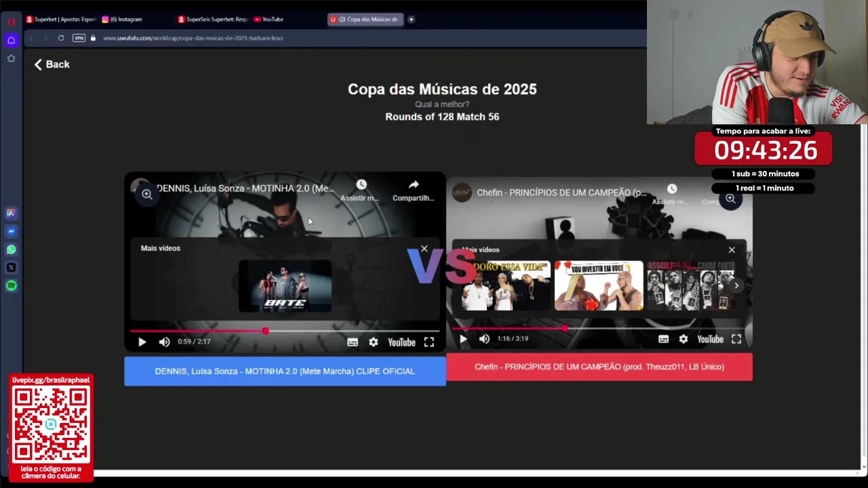Toggle the VPN badge in address bar

pyautogui.click(x=79, y=38)
